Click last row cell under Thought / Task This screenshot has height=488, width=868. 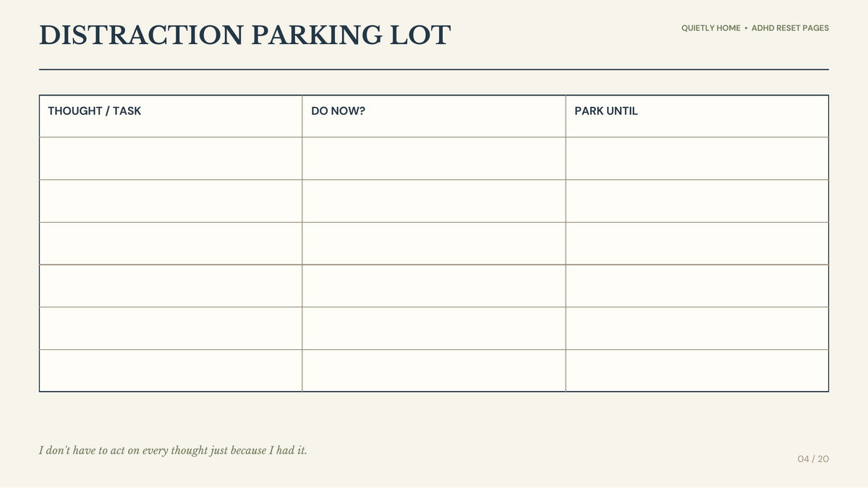171,371
